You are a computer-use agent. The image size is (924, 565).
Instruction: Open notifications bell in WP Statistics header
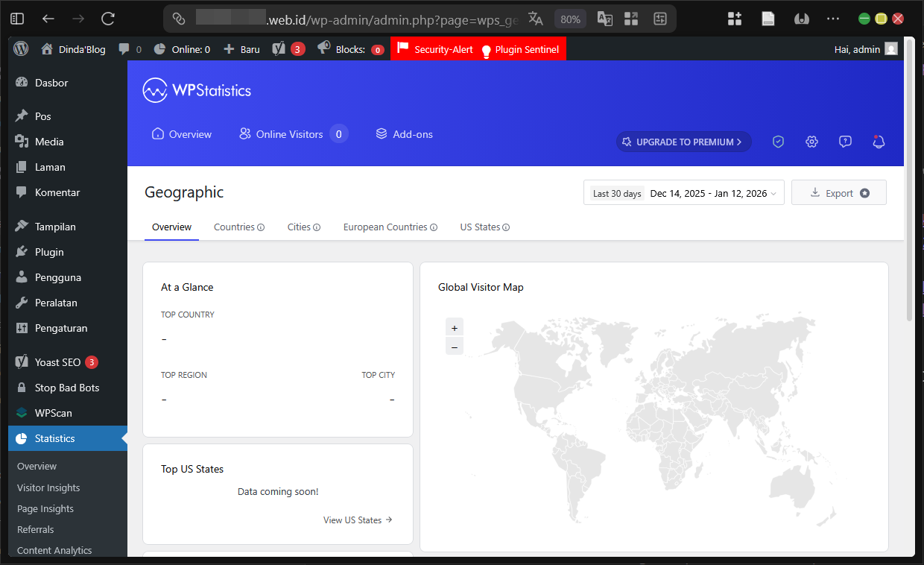tap(879, 142)
